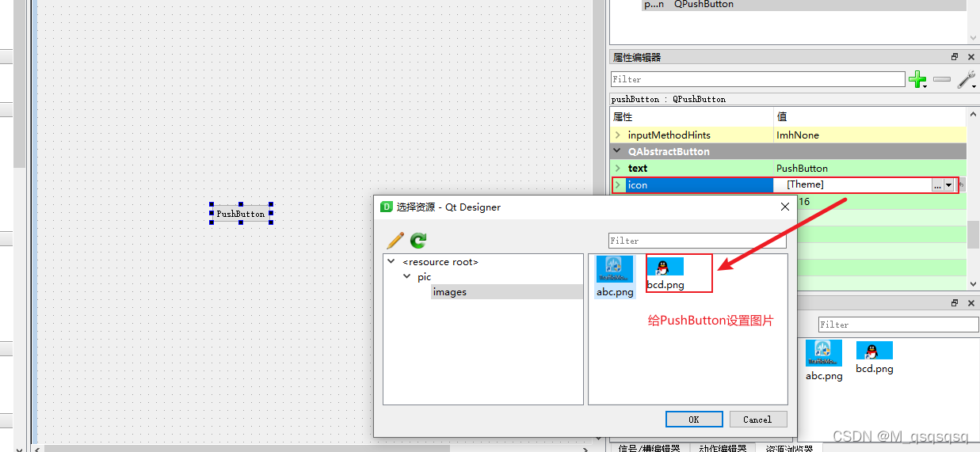
Task: Click the gray minus remove property icon
Action: coord(942,79)
